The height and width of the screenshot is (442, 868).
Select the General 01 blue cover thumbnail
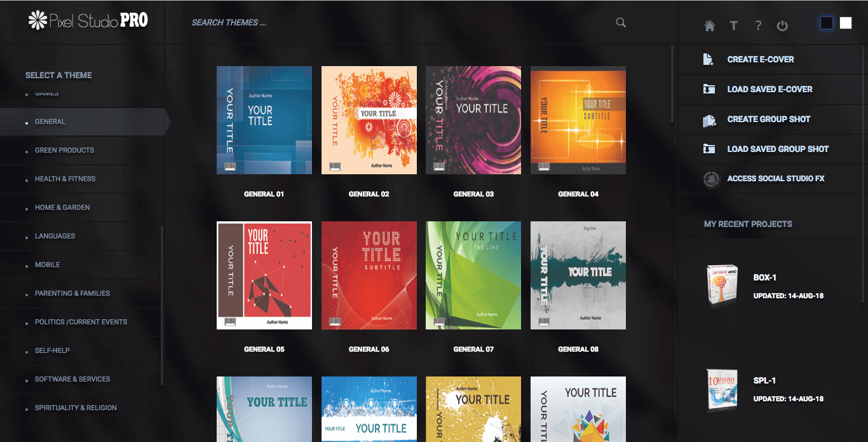(x=264, y=120)
